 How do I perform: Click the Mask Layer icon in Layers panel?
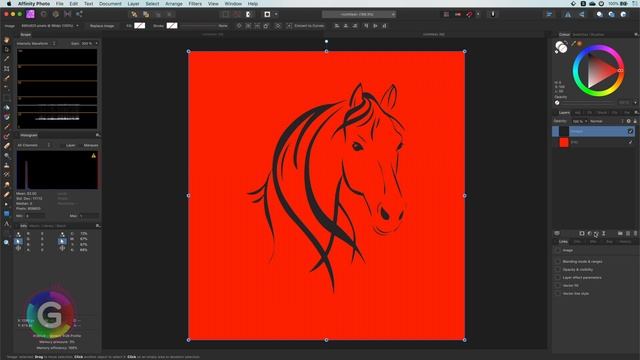(582, 233)
